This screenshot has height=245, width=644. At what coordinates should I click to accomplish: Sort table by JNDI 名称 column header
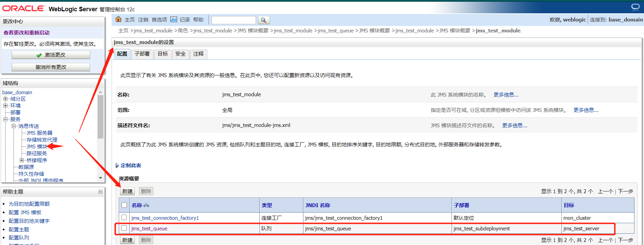point(318,205)
